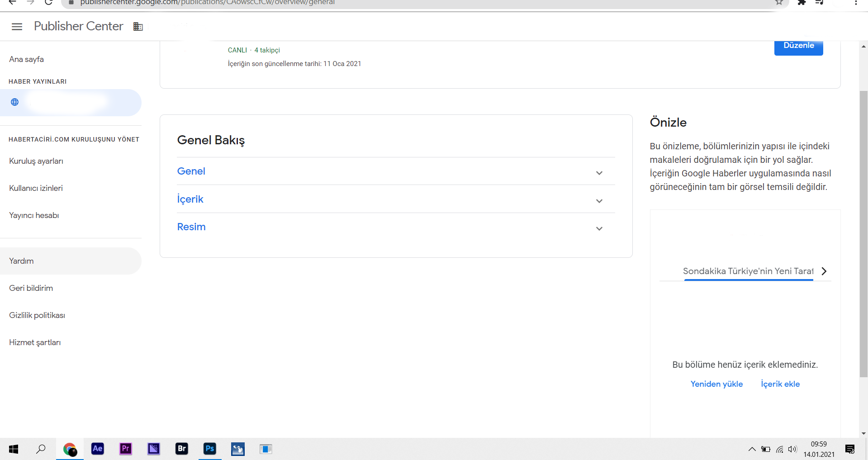Launch After Effects from taskbar
This screenshot has width=868, height=460.
98,449
